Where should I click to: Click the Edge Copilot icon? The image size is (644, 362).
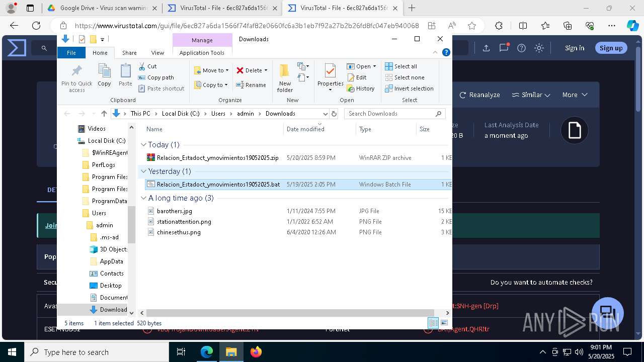coord(632,26)
